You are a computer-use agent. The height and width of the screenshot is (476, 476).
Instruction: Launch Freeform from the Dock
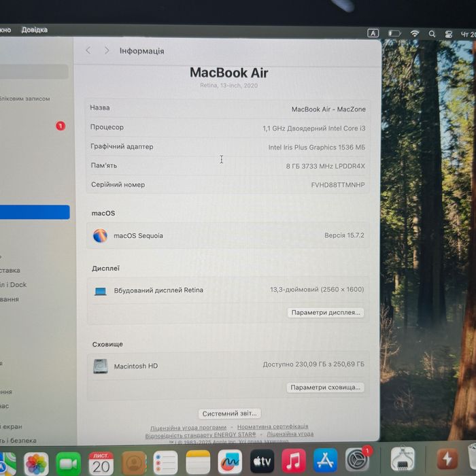pos(230,462)
